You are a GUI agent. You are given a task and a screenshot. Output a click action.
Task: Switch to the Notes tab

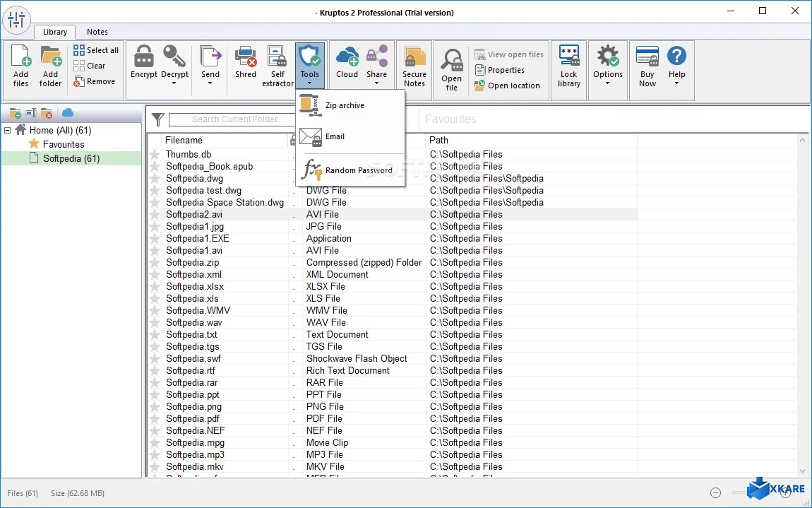[x=97, y=32]
